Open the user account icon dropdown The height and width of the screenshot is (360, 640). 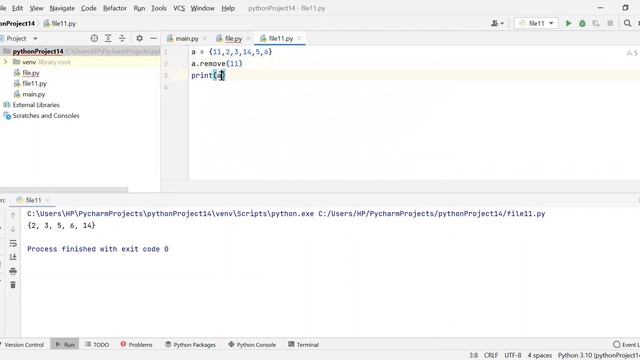click(497, 23)
